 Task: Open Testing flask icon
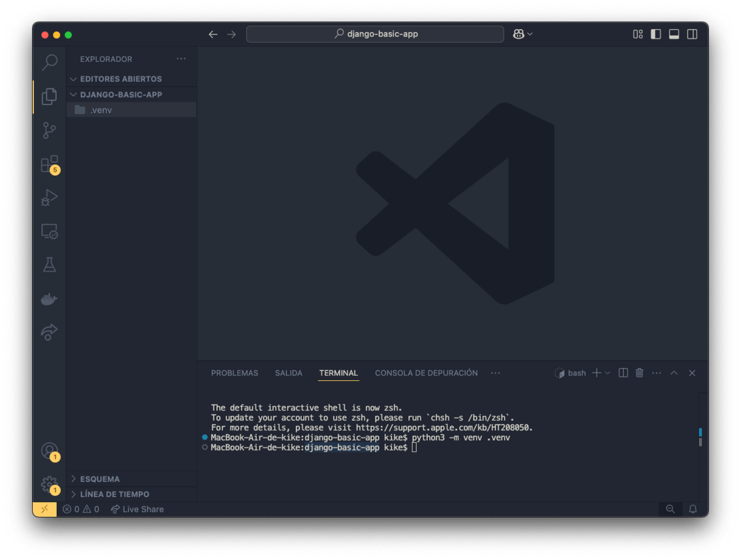(x=49, y=265)
